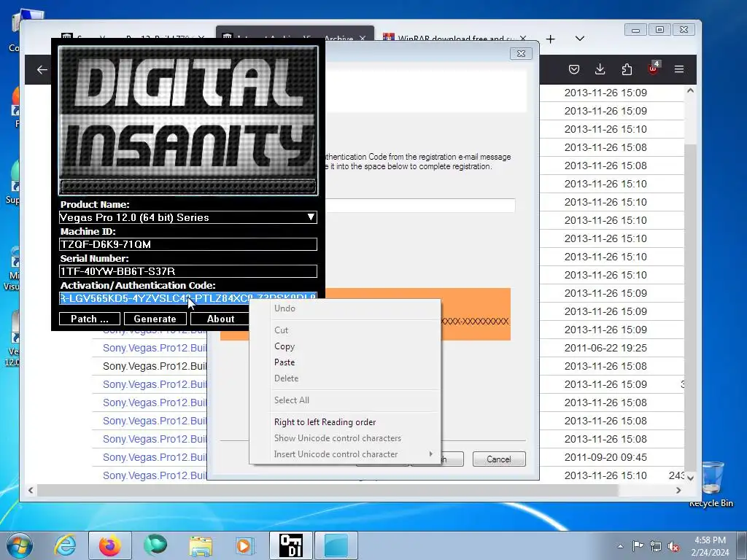The image size is (747, 560).
Task: Open the list all tabs chevron
Action: coord(580,39)
